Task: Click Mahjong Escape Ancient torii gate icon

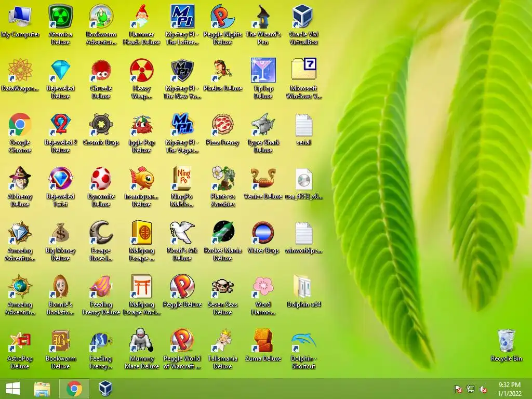Action: (141, 287)
